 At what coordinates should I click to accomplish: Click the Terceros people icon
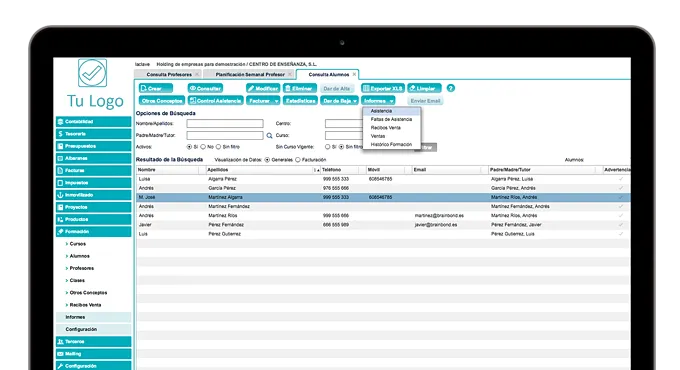point(60,341)
